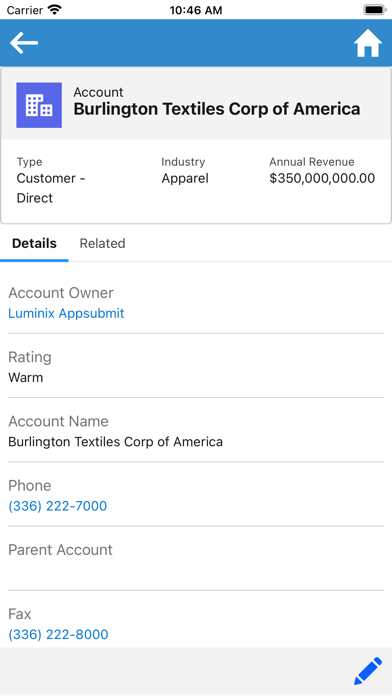Viewport: 392px width, 696px height.
Task: Tap the Type Customer - Direct field
Action: (51, 180)
